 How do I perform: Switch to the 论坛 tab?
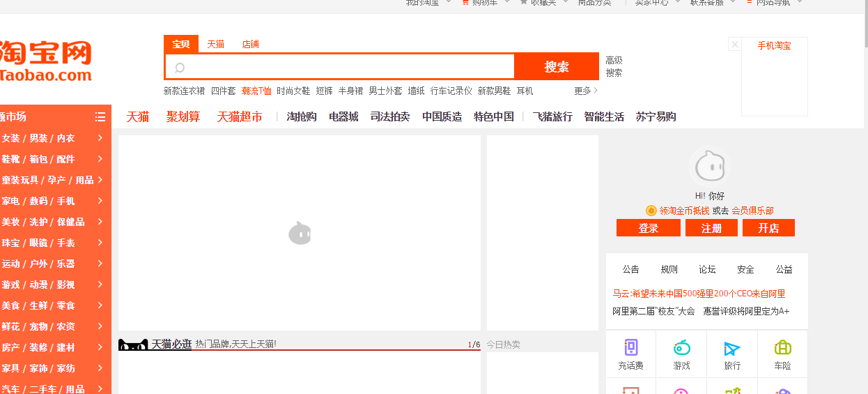click(708, 269)
